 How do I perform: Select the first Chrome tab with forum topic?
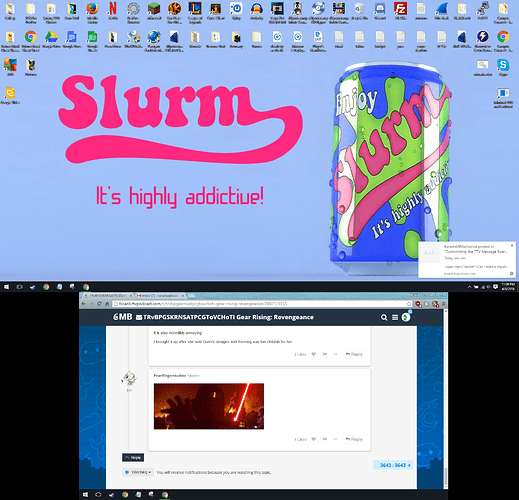point(107,296)
